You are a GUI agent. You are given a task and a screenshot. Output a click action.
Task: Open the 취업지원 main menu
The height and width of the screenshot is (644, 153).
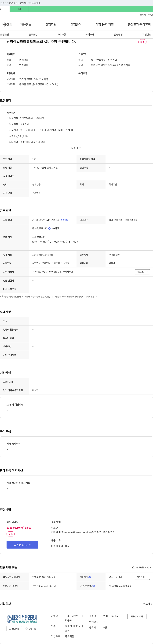[51, 24]
